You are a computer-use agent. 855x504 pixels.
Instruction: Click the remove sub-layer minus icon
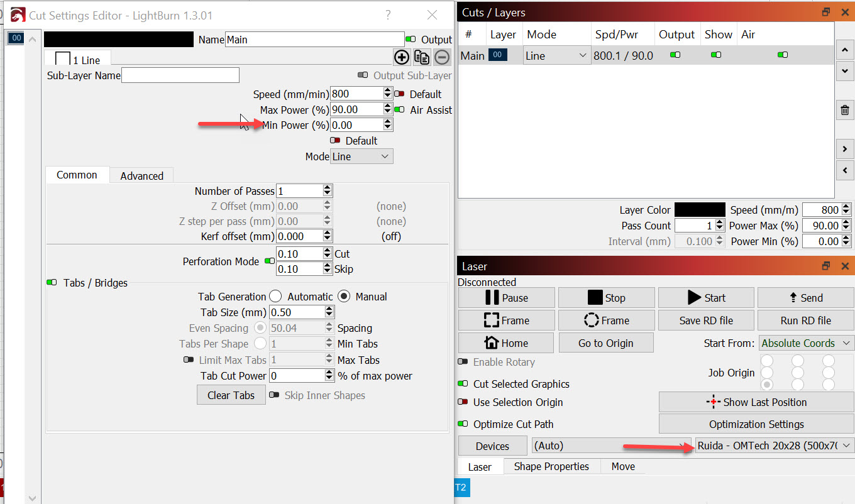pyautogui.click(x=442, y=58)
